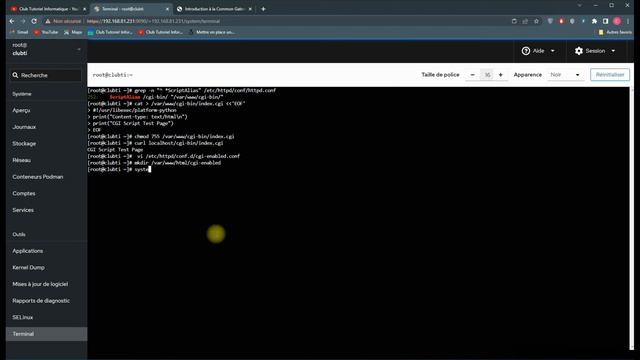
Task: Click the red ScriptAlias grep result
Action: click(125, 97)
